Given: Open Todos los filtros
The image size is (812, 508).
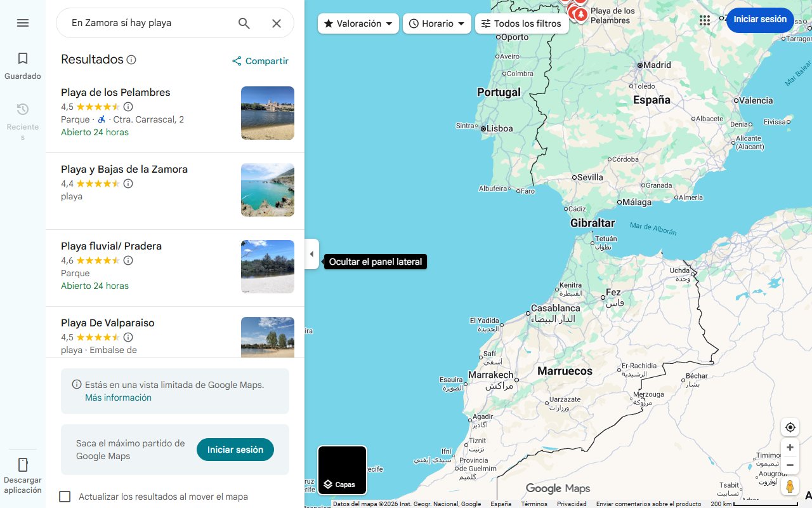Looking at the screenshot, I should [x=521, y=23].
